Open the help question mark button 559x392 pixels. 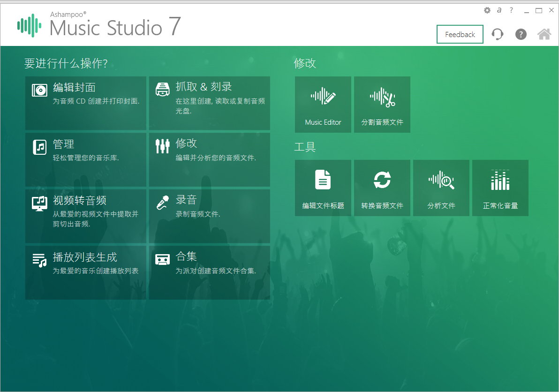coord(521,34)
